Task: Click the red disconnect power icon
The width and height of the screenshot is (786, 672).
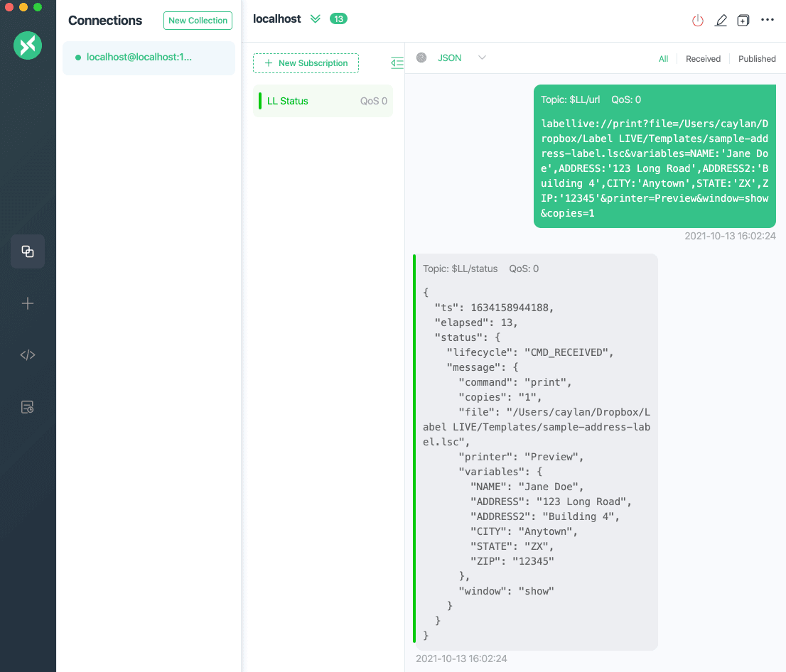Action: point(698,21)
